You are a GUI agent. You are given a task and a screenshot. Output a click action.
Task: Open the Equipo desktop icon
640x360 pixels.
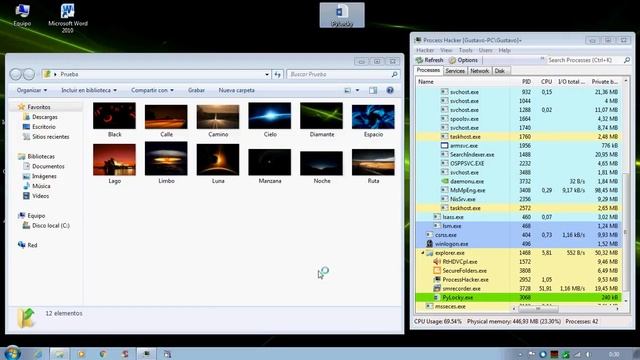(x=22, y=15)
